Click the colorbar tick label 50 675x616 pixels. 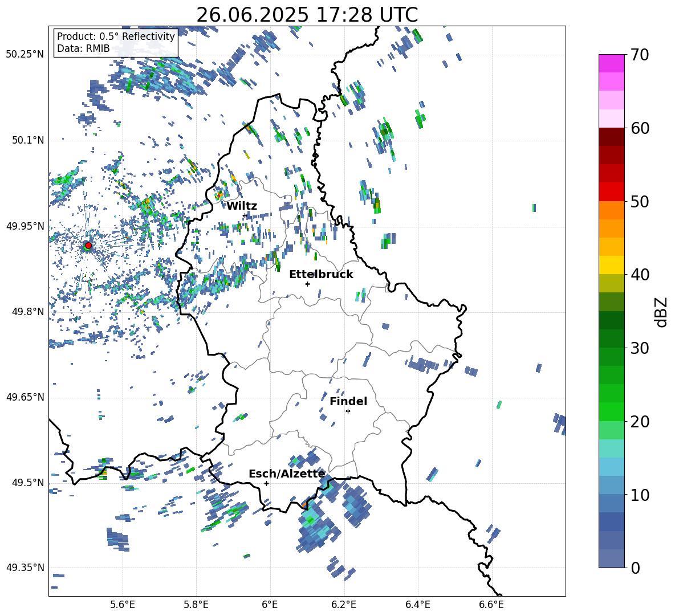640,202
